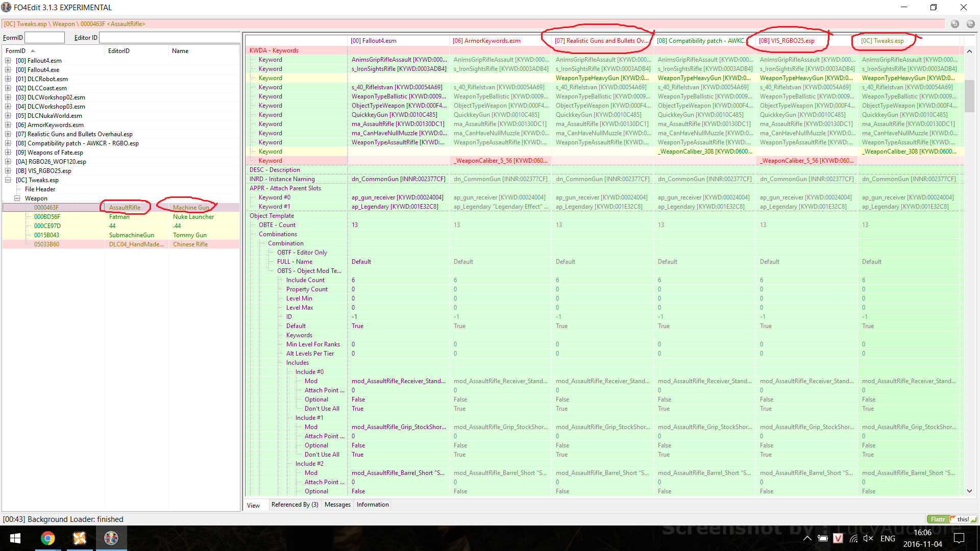
Task: Click the [0C] Tweaks.esp column header
Action: point(909,41)
